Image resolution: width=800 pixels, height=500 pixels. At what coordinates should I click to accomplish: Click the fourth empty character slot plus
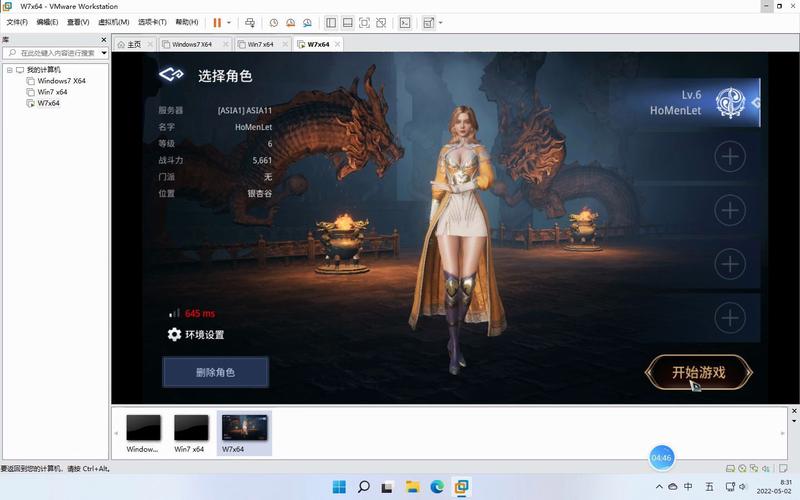pyautogui.click(x=730, y=317)
